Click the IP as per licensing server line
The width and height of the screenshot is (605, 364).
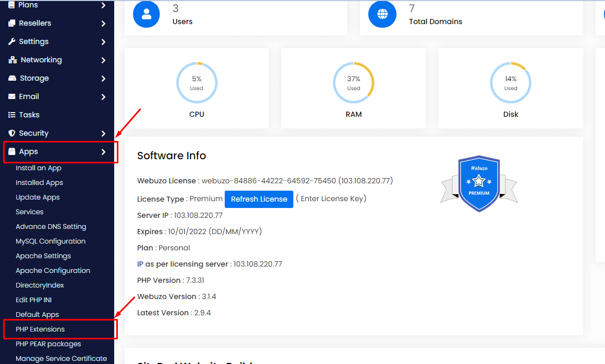[x=210, y=264]
